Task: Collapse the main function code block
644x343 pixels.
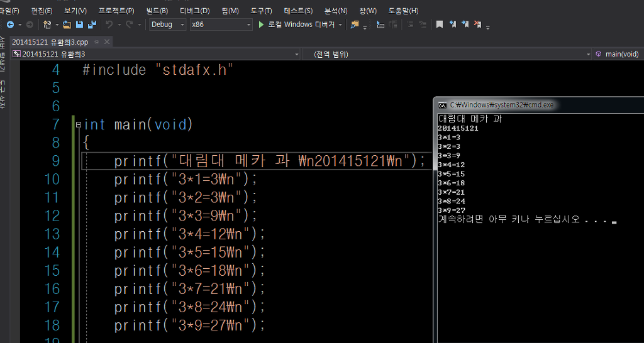Action: (79, 125)
